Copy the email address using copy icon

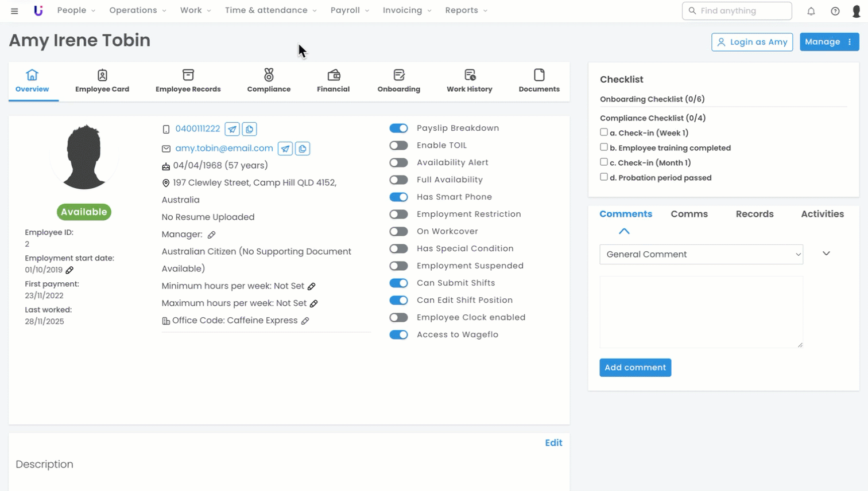click(303, 149)
